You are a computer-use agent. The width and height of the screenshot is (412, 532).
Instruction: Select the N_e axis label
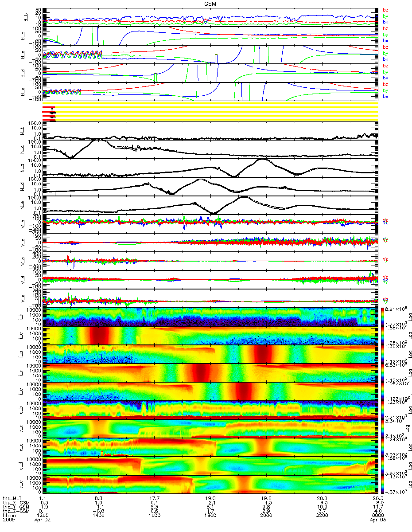click(23, 206)
